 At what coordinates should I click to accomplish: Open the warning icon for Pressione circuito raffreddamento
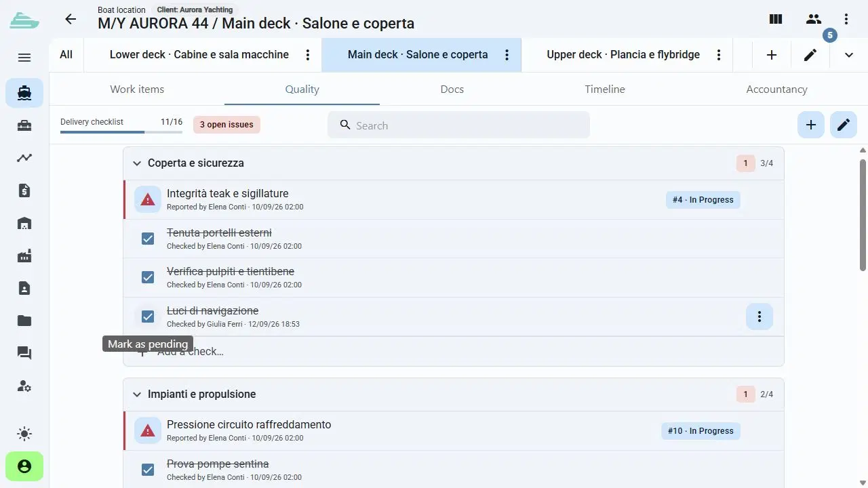click(x=148, y=430)
